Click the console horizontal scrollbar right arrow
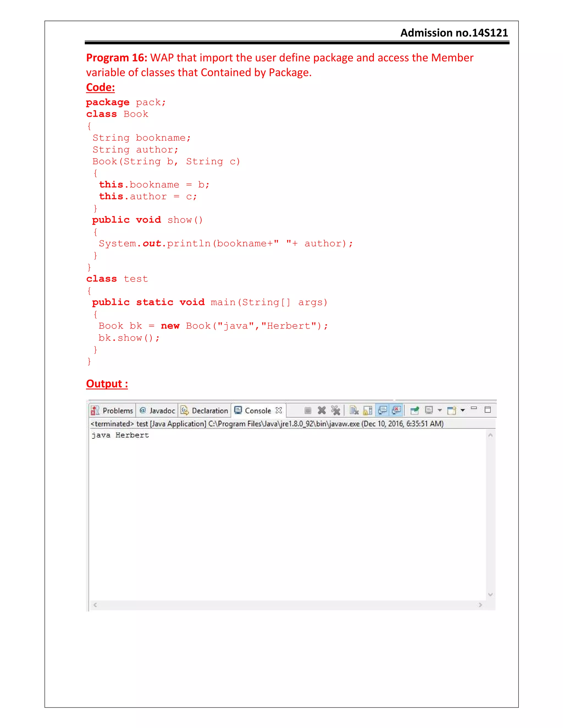 click(480, 605)
